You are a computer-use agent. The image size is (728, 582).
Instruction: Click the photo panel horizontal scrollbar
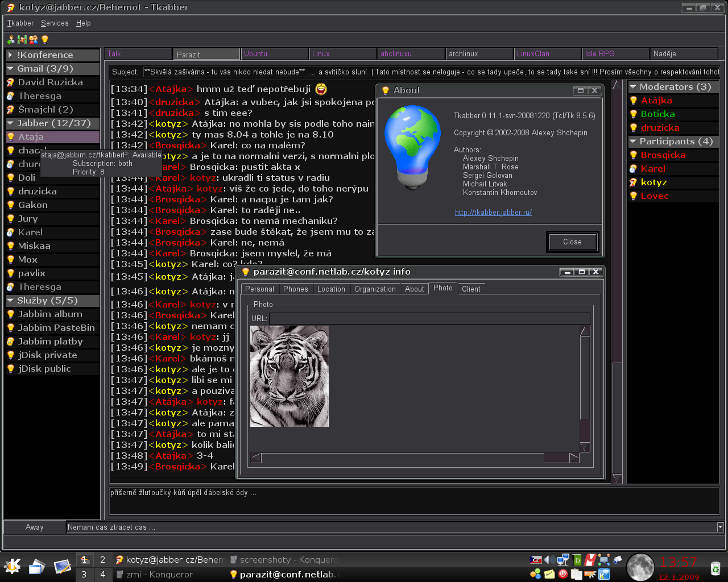(x=415, y=458)
